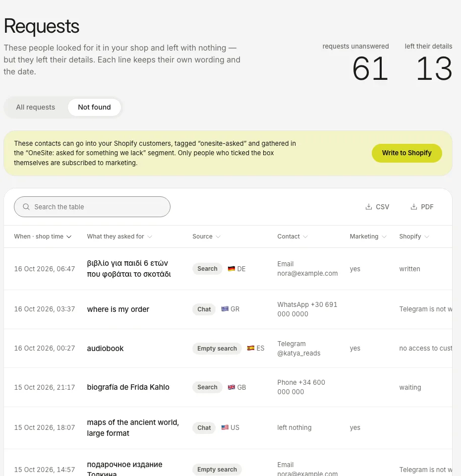Export the table as PDF
461x476 pixels.
click(x=422, y=207)
